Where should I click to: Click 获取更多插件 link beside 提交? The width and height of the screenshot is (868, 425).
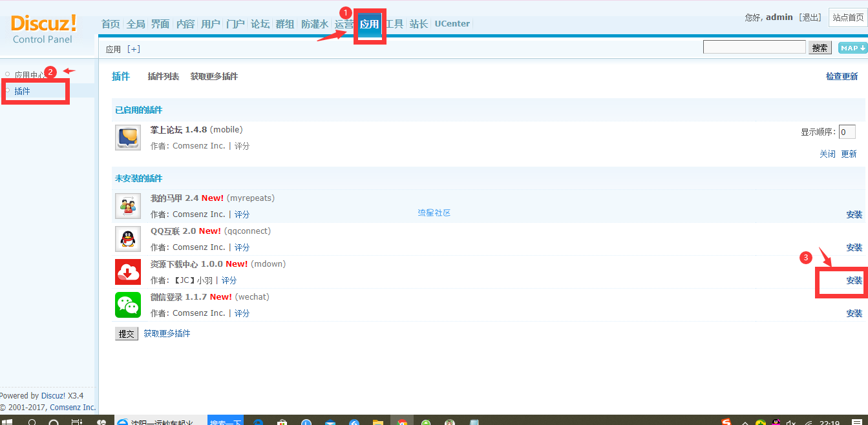click(x=167, y=334)
